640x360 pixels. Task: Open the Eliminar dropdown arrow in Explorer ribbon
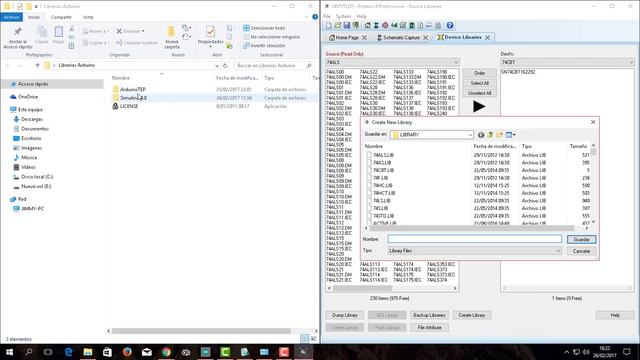click(x=143, y=31)
